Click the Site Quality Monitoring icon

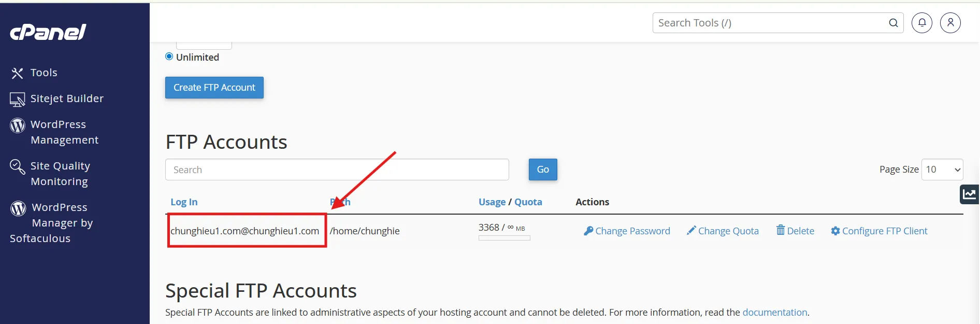click(x=17, y=166)
